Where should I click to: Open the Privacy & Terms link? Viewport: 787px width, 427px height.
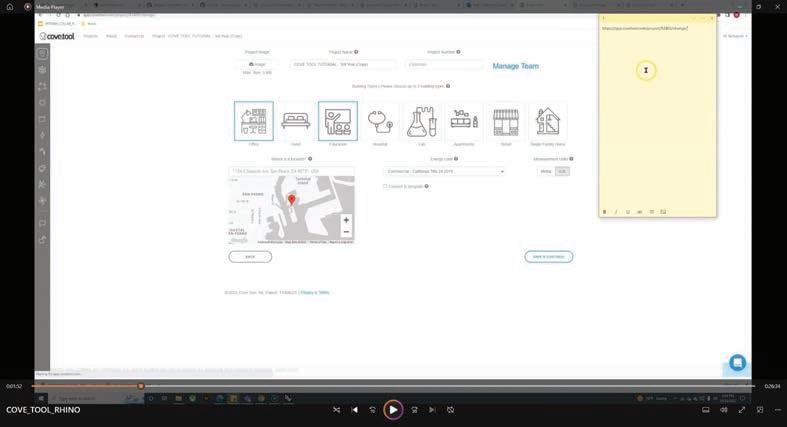point(315,293)
